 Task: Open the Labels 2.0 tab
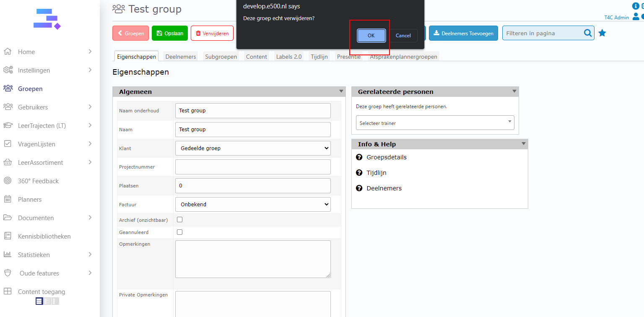point(288,57)
